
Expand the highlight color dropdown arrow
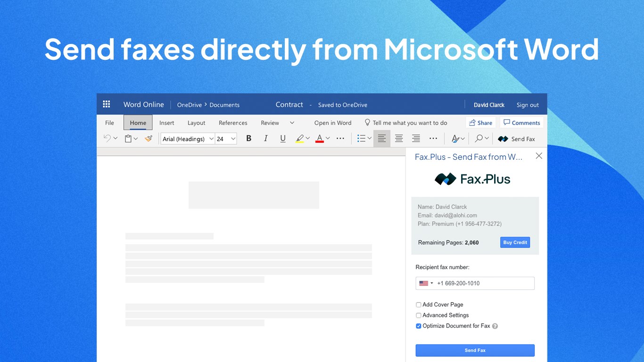[308, 139]
